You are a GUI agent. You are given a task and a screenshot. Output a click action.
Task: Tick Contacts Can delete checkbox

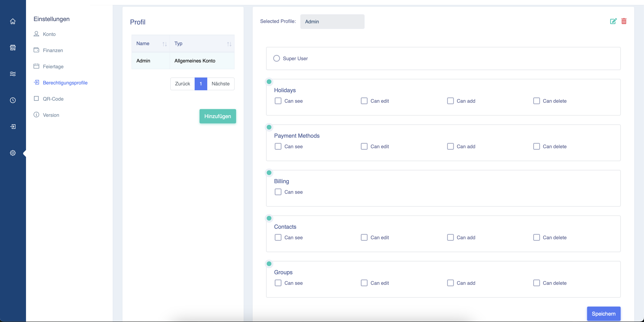click(536, 237)
